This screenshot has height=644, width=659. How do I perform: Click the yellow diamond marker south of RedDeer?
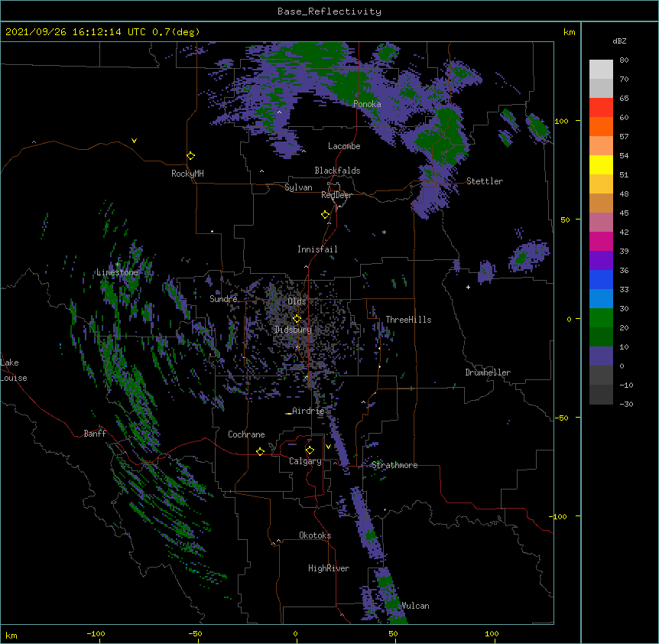325,215
